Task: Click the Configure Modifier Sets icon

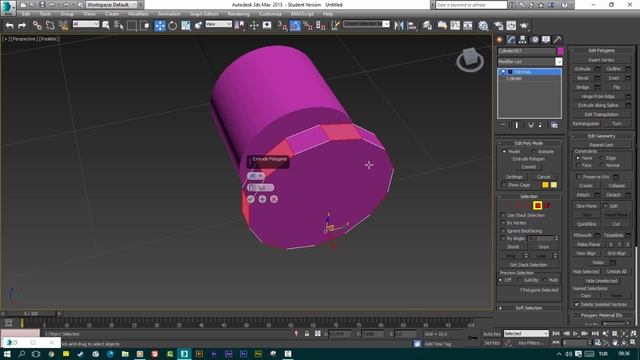Action: click(554, 125)
